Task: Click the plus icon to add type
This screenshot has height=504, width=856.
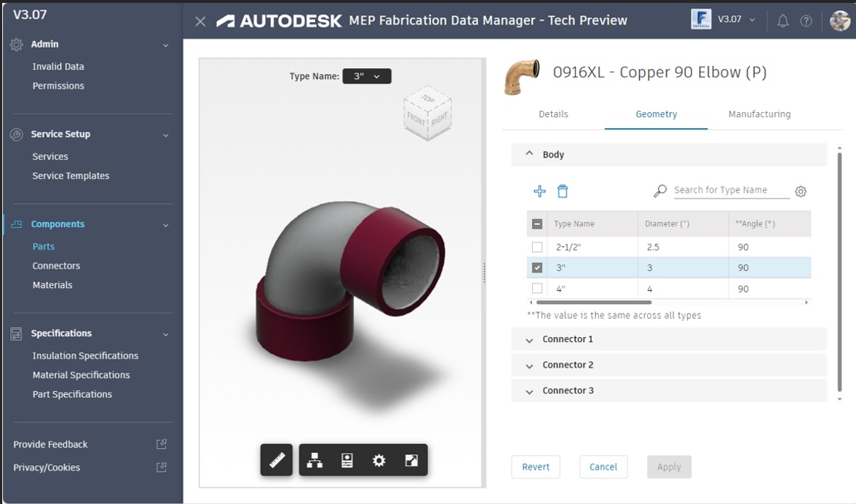Action: point(539,191)
